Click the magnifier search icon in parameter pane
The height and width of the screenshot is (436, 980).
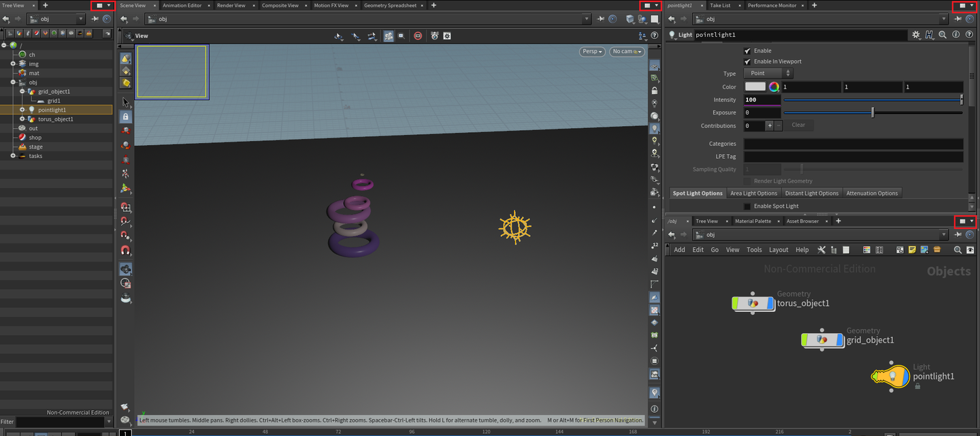[943, 35]
